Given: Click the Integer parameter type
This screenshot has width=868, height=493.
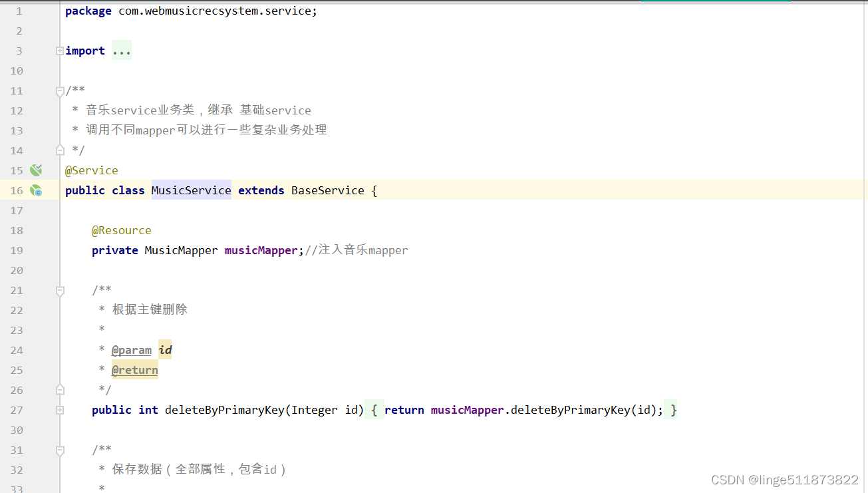Looking at the screenshot, I should pyautogui.click(x=315, y=410).
